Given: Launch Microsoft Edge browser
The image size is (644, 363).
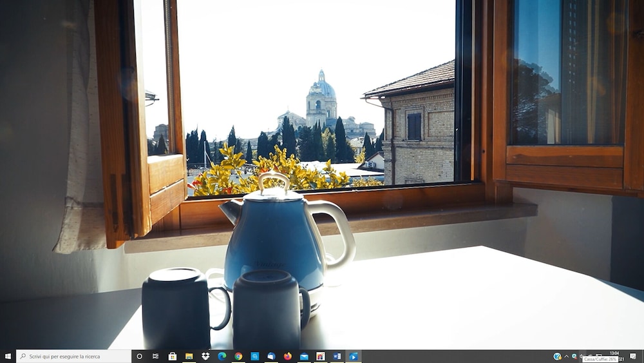Looking at the screenshot, I should 222,356.
